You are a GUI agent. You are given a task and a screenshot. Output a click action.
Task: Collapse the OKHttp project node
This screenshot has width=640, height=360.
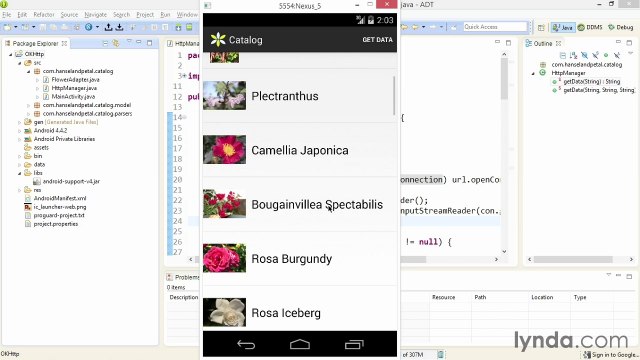point(11,54)
